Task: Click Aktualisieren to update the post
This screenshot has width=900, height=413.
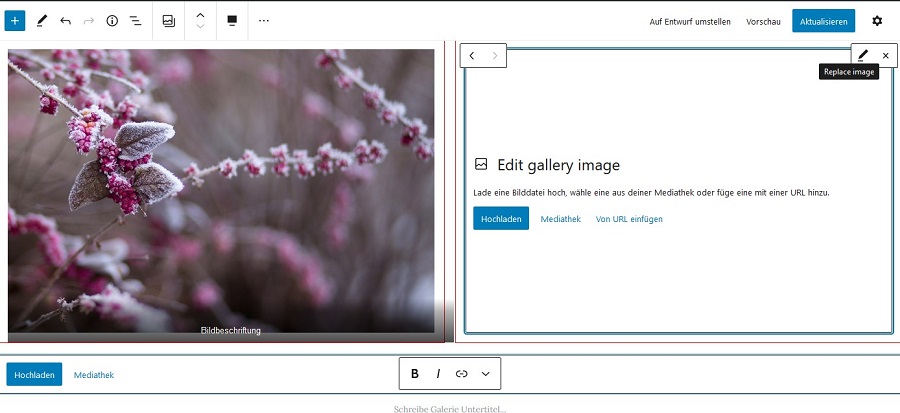Action: point(823,21)
